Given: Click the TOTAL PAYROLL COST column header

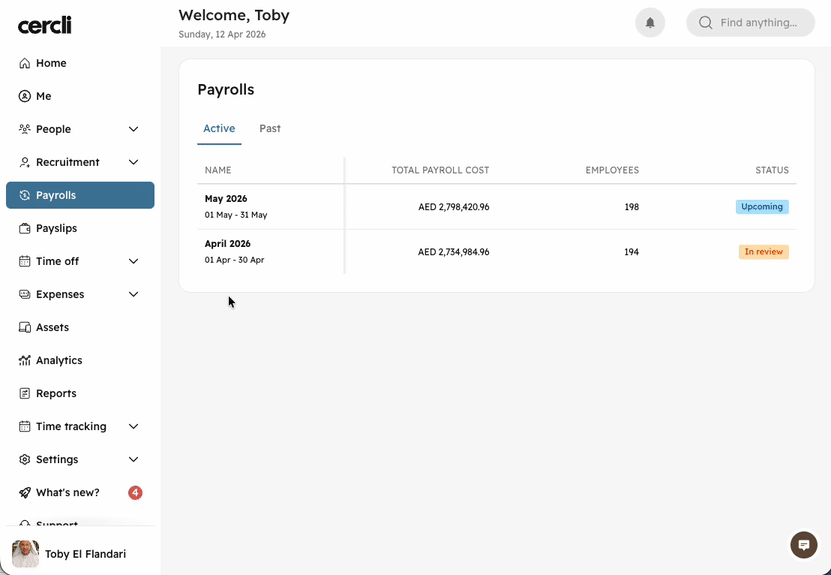Looking at the screenshot, I should click(440, 170).
